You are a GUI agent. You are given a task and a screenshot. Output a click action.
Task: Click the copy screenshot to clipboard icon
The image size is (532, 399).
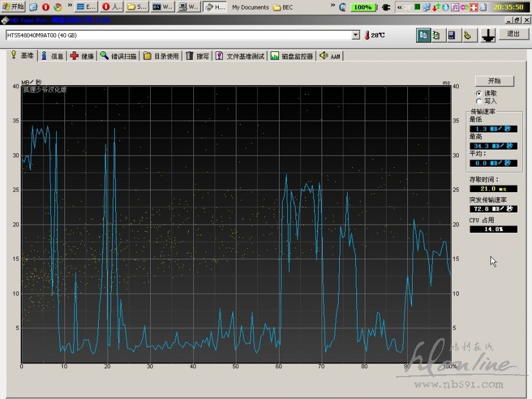(x=437, y=35)
